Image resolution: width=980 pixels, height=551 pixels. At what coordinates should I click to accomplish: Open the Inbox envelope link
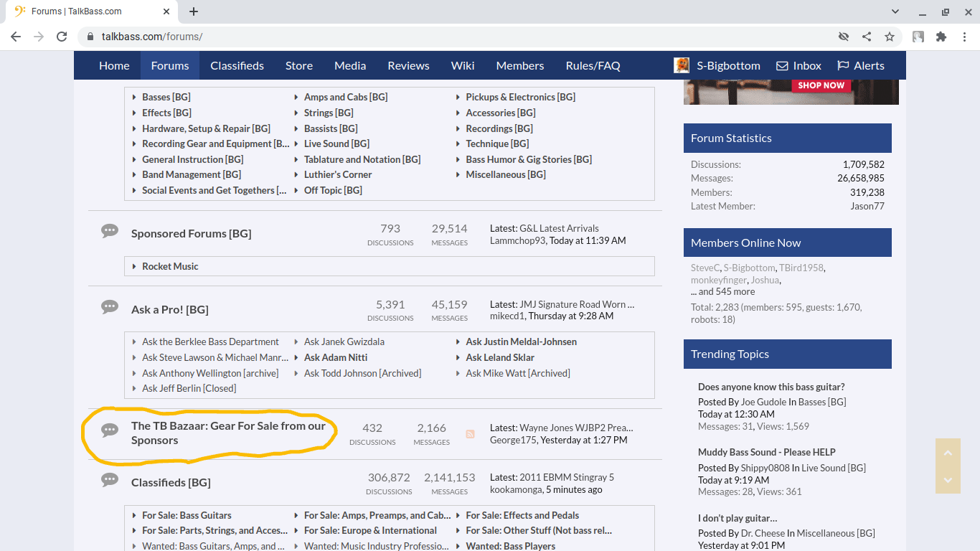(798, 65)
